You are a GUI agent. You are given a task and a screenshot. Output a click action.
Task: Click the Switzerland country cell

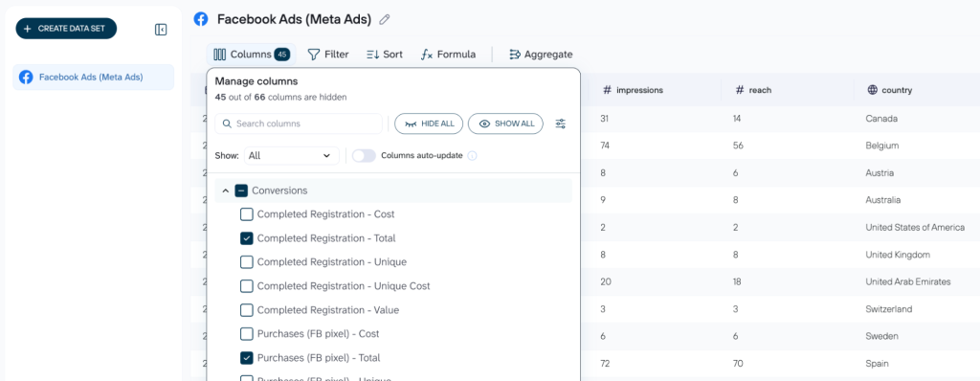[x=889, y=309]
